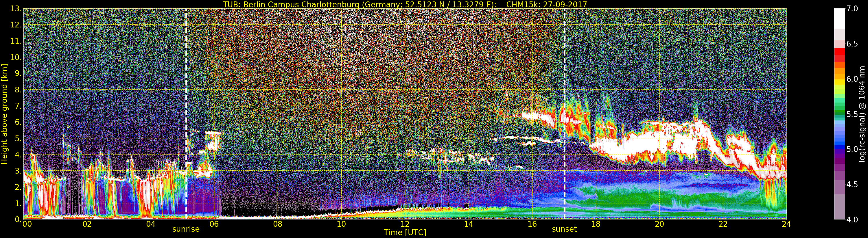Select the '6.' height axis tick label
868x238 pixels.
(18, 122)
